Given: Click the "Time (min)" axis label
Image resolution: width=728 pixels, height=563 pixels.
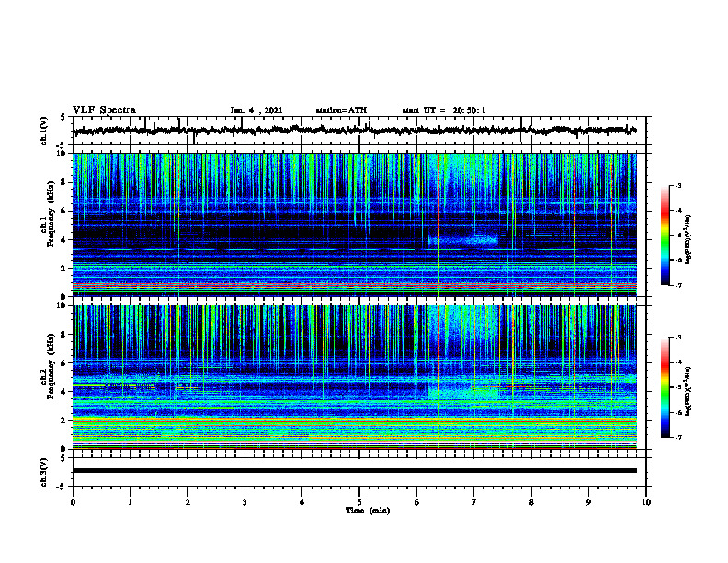Looking at the screenshot, I should [x=368, y=511].
